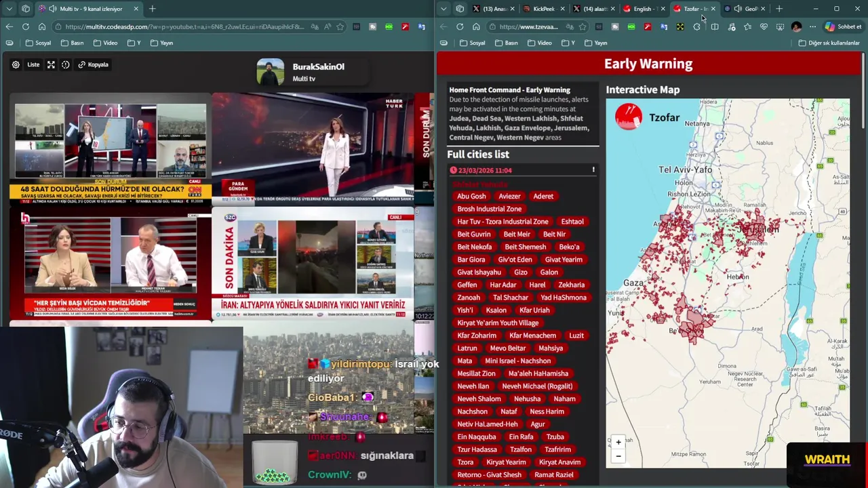Image resolution: width=868 pixels, height=488 pixels.
Task: Open the alert options three-dot menu
Action: pyautogui.click(x=593, y=170)
